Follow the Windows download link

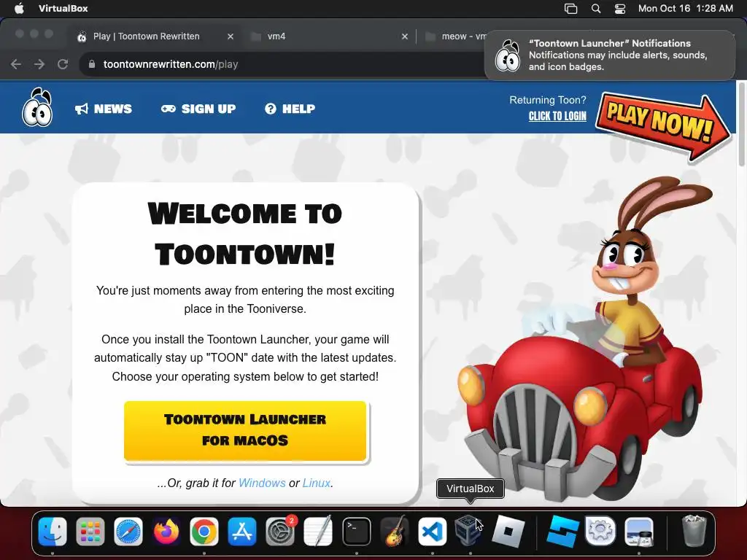(x=262, y=483)
